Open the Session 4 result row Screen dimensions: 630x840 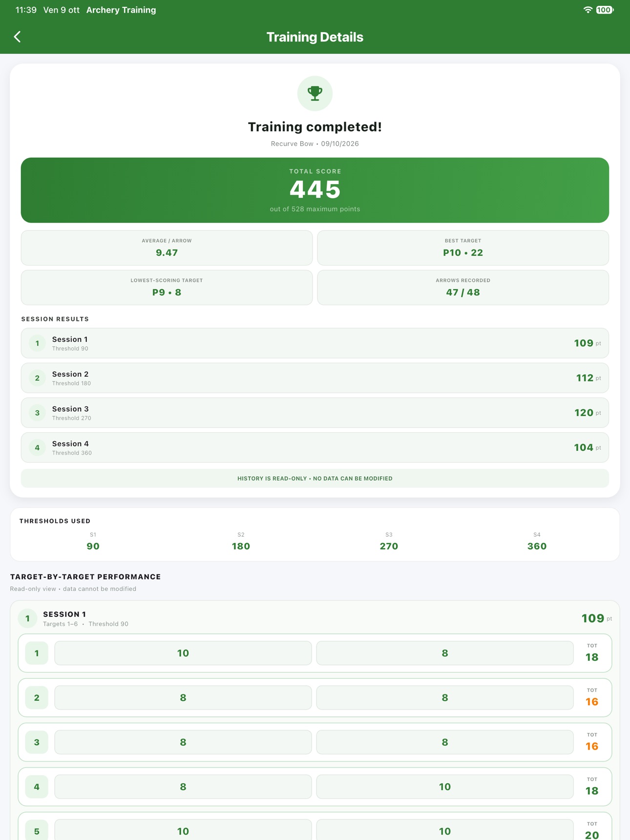(x=315, y=447)
